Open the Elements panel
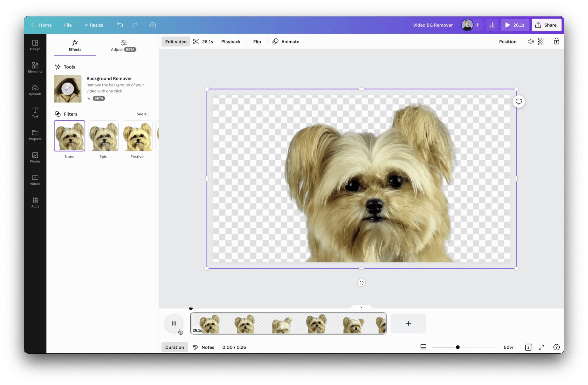The height and width of the screenshot is (385, 588). pos(35,67)
